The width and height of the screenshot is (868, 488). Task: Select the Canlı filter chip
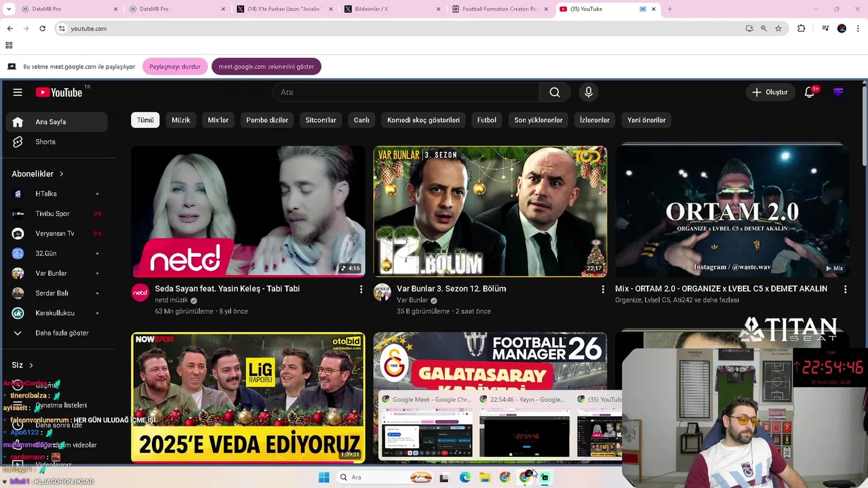pyautogui.click(x=361, y=120)
